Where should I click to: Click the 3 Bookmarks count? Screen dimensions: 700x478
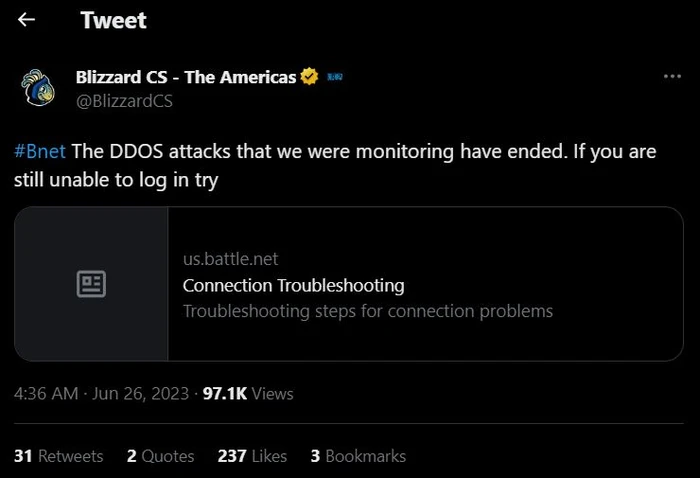(x=358, y=456)
